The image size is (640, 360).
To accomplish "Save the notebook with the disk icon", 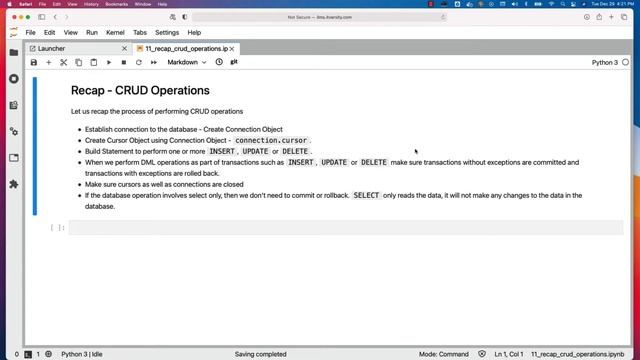I will point(34,62).
